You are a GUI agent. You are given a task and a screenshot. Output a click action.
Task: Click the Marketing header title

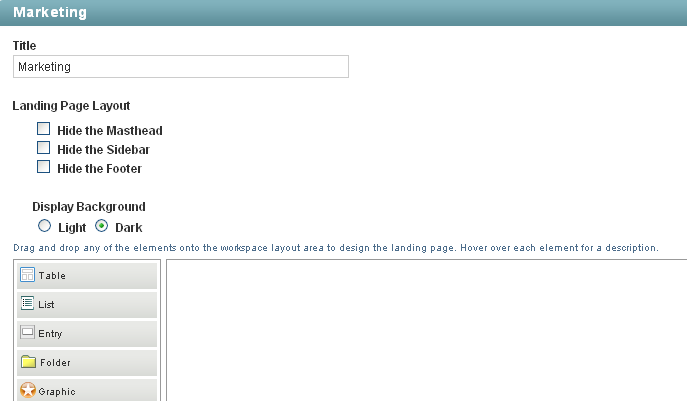[x=50, y=12]
